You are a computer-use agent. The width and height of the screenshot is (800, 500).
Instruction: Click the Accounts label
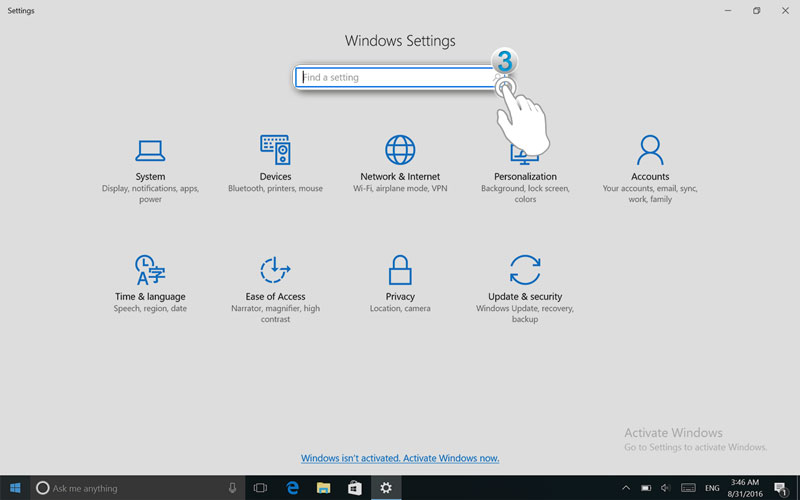pos(650,177)
